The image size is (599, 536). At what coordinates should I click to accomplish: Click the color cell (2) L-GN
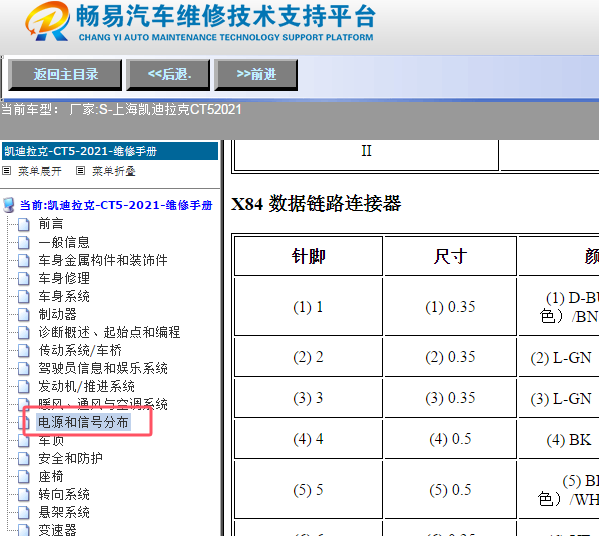pyautogui.click(x=560, y=358)
